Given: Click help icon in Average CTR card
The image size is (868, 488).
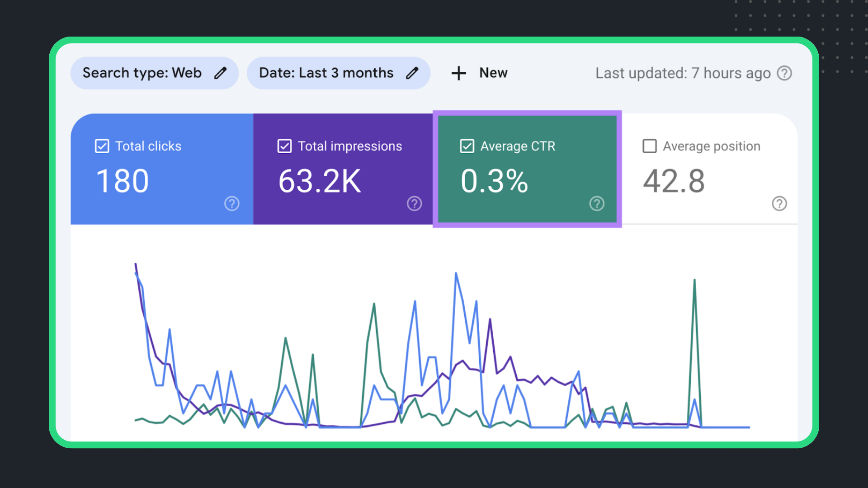Looking at the screenshot, I should tap(597, 204).
